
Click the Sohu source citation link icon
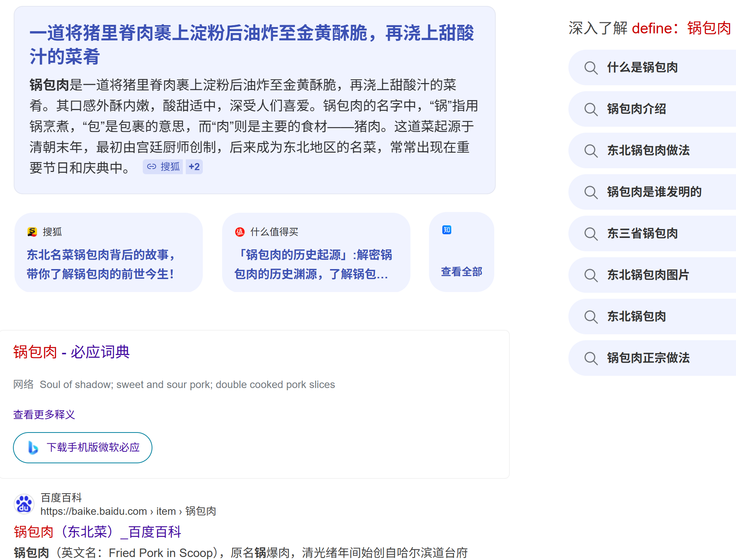151,167
